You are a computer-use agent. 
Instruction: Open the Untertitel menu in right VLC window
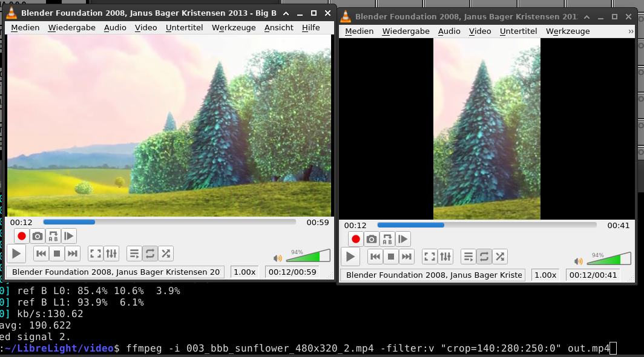click(518, 31)
